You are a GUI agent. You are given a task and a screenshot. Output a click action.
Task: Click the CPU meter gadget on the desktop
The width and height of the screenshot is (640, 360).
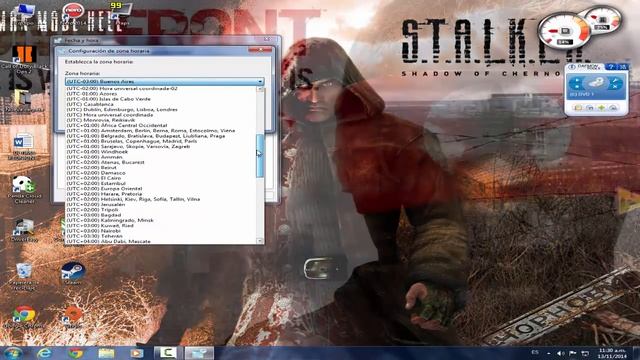click(x=564, y=31)
